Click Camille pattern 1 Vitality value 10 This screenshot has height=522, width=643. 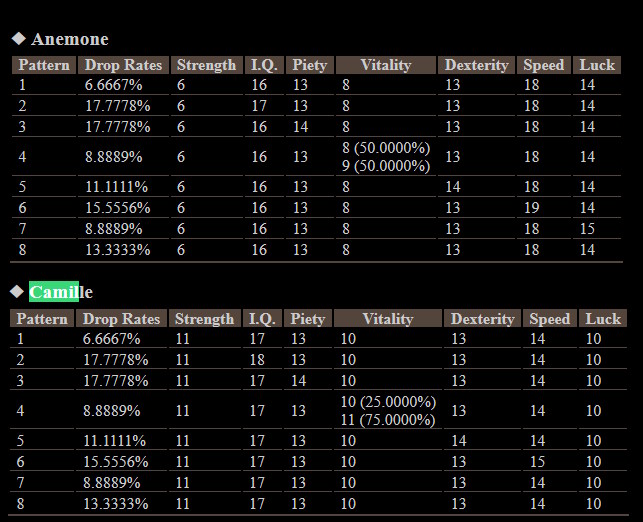[x=348, y=339]
